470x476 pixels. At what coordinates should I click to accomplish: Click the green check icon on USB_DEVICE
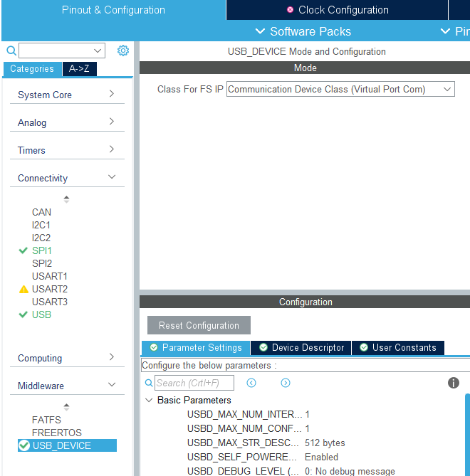[x=24, y=445]
